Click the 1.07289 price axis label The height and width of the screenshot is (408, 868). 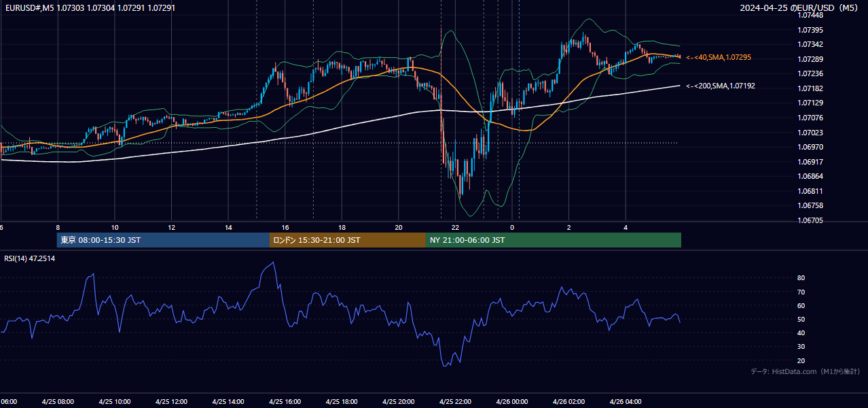(810, 59)
